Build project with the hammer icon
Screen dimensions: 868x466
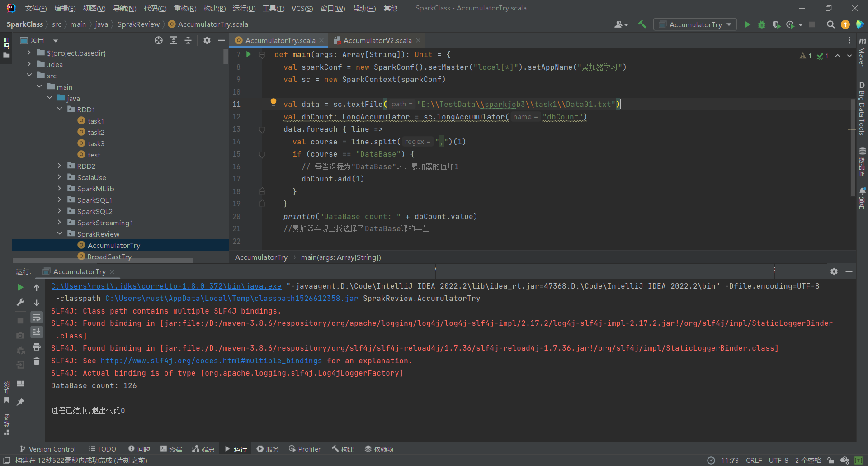(642, 24)
